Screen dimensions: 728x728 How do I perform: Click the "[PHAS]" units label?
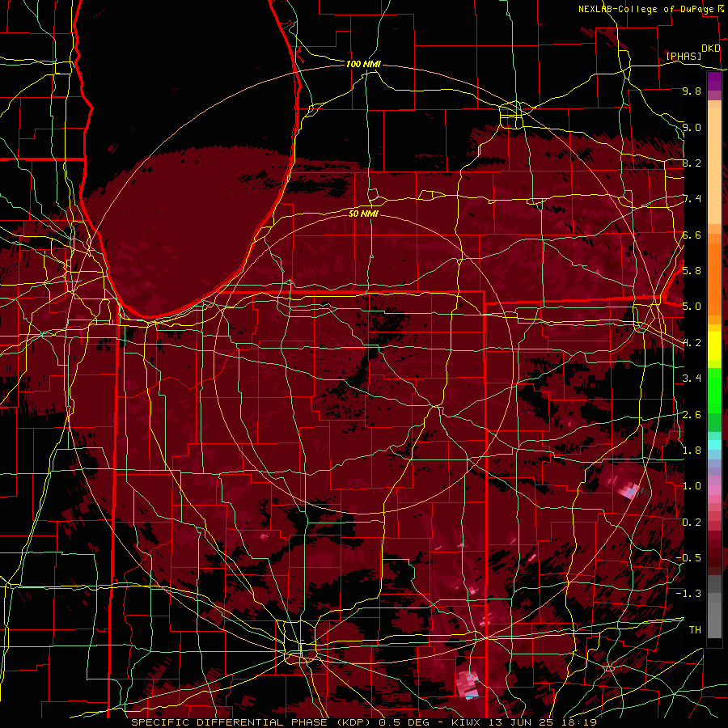click(x=684, y=56)
